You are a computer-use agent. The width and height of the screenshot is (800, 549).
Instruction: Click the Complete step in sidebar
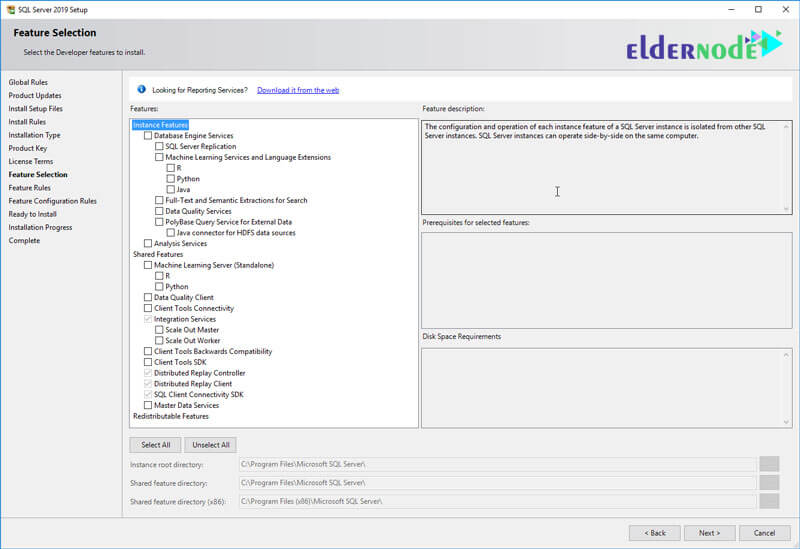coord(24,240)
